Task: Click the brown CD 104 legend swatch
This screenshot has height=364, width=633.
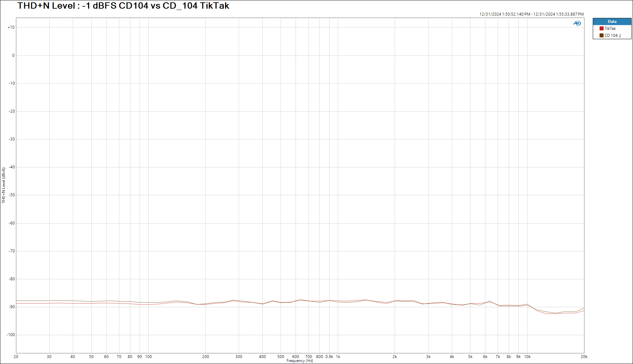Action: tap(601, 36)
